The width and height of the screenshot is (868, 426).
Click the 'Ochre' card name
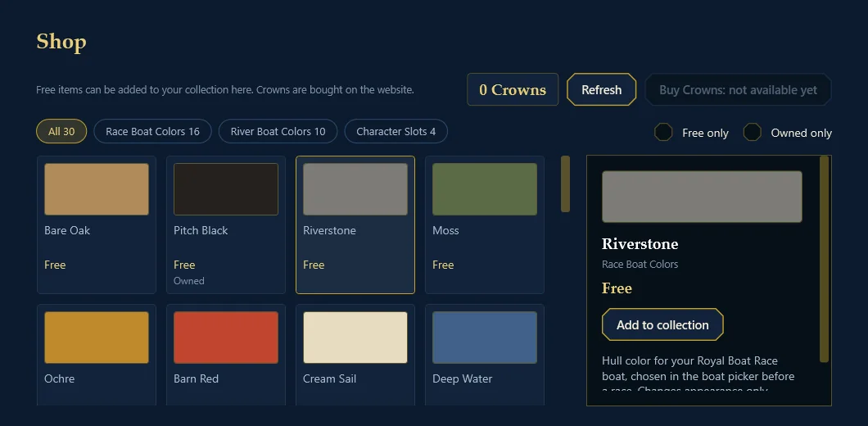(x=59, y=379)
